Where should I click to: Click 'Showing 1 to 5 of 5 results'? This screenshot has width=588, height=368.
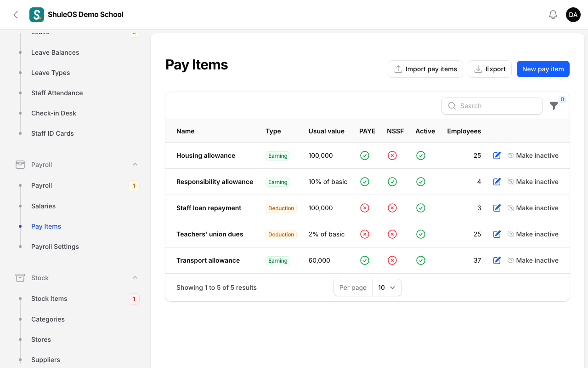pyautogui.click(x=216, y=287)
